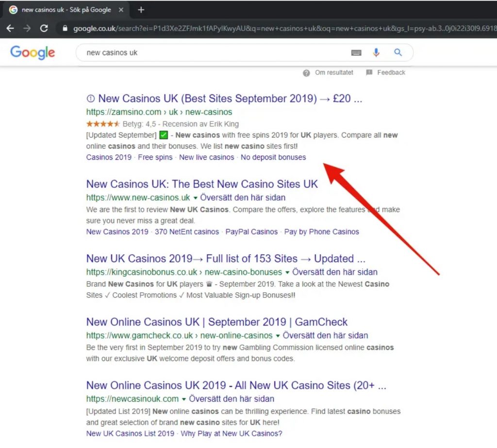Click 'Översätt den här sidan' for kingcasinobonus.co.uk
Image resolution: width=497 pixels, height=448 pixels.
(335, 272)
